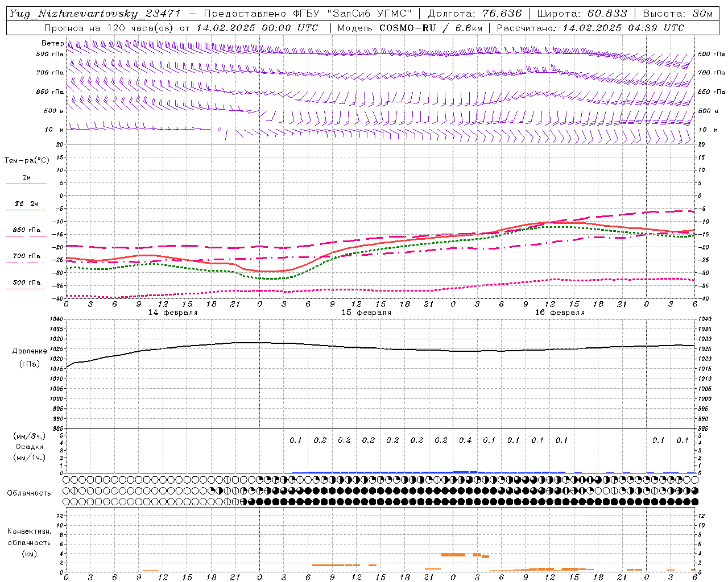This screenshot has height=582, width=728.
Task: Click the 700 гПа temperature legend label
Action: tap(27, 256)
